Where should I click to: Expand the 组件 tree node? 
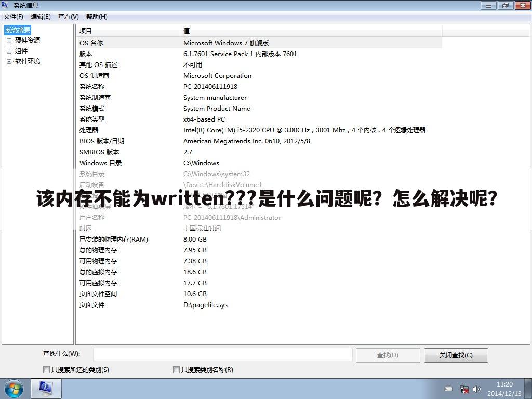point(9,51)
